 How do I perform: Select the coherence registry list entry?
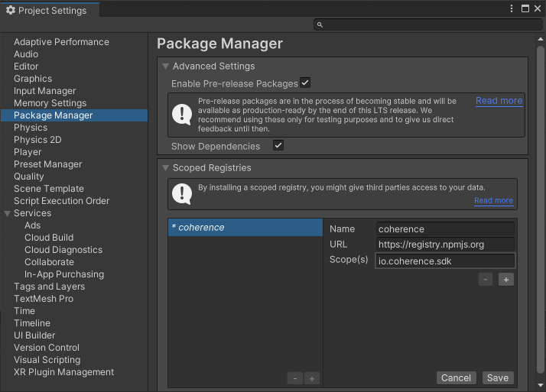click(x=245, y=228)
